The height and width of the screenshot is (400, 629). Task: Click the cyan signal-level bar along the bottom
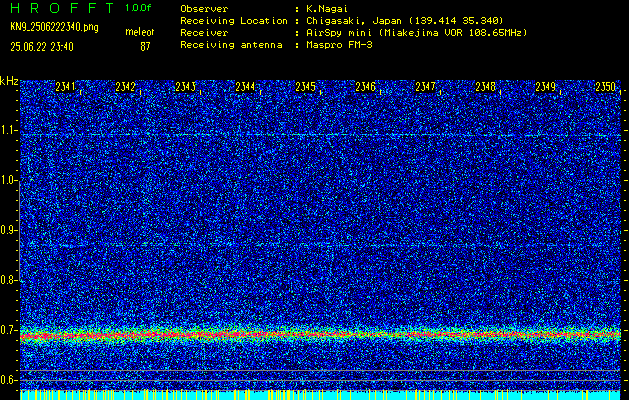[x=321, y=395]
